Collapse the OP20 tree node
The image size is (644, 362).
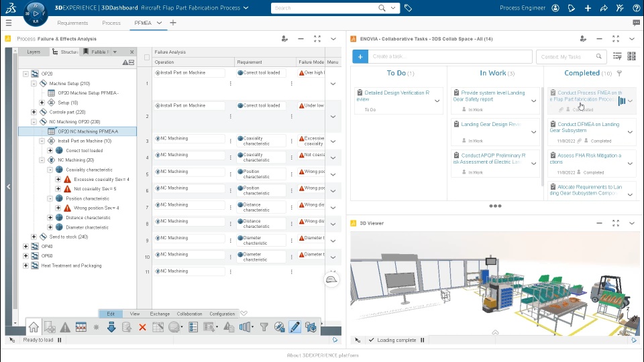click(x=25, y=74)
